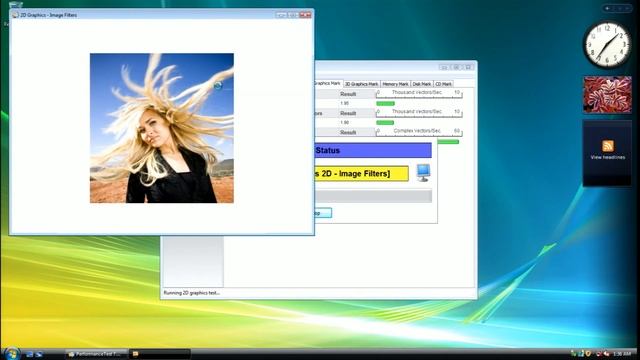
Task: Click the busy cursor circle on the photo
Action: (x=218, y=85)
